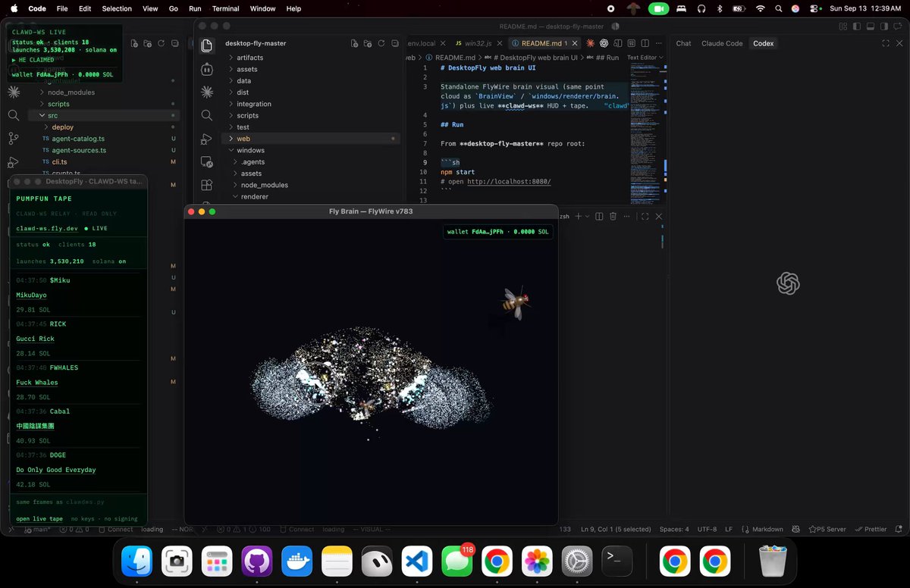The width and height of the screenshot is (910, 588).
Task: Open the Terminal menu in the menu bar
Action: (225, 8)
